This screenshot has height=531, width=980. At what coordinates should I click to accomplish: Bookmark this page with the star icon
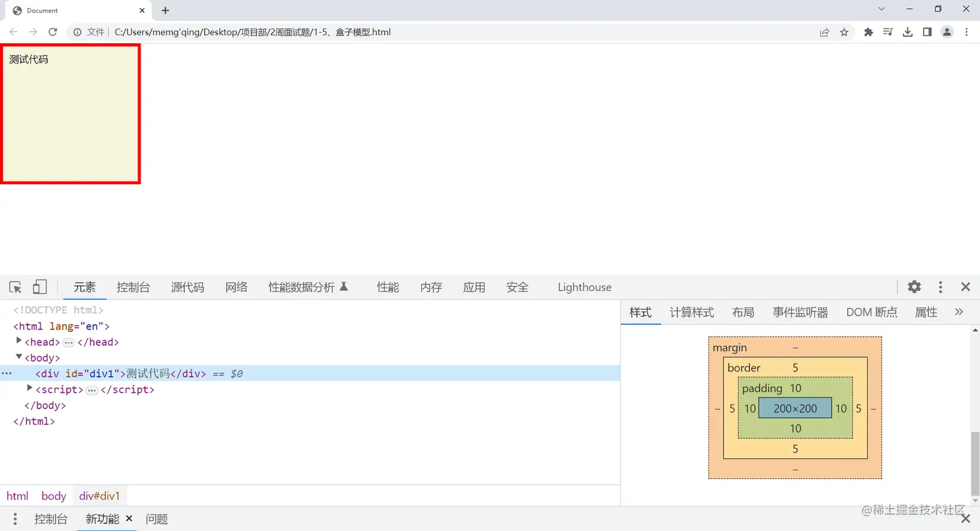(x=844, y=32)
